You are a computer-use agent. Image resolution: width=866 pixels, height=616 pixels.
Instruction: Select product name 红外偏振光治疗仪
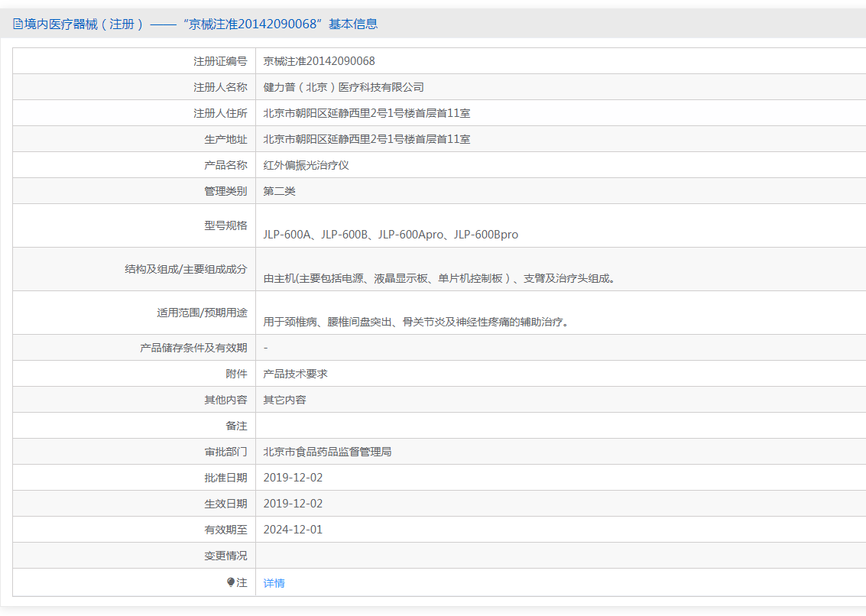point(306,164)
